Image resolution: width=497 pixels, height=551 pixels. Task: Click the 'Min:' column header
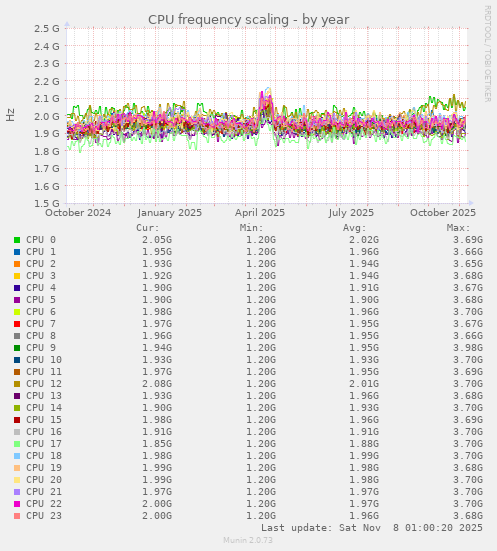click(x=252, y=228)
